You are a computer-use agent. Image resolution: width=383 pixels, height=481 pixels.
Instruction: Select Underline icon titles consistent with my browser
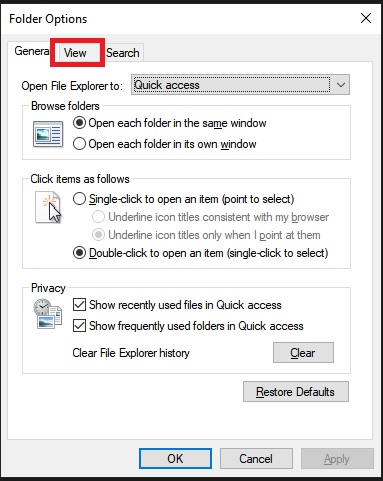pyautogui.click(x=210, y=217)
